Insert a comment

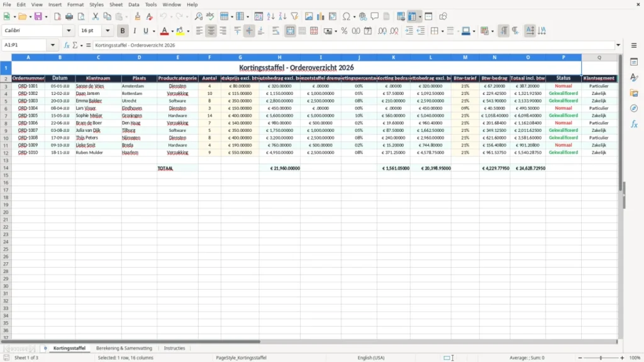(375, 16)
